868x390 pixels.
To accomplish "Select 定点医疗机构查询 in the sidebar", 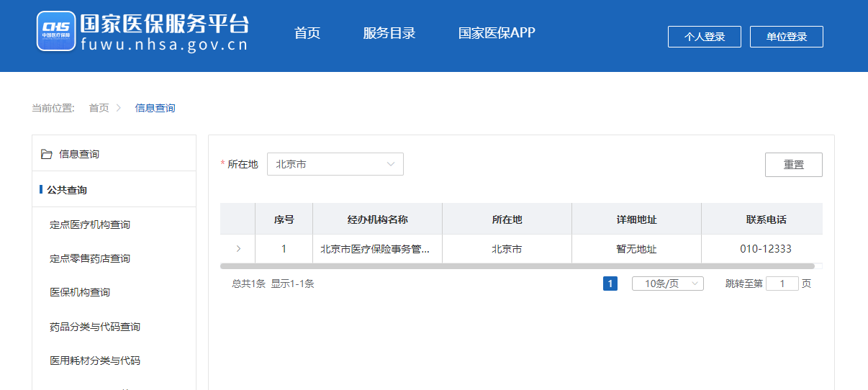I will coord(90,225).
